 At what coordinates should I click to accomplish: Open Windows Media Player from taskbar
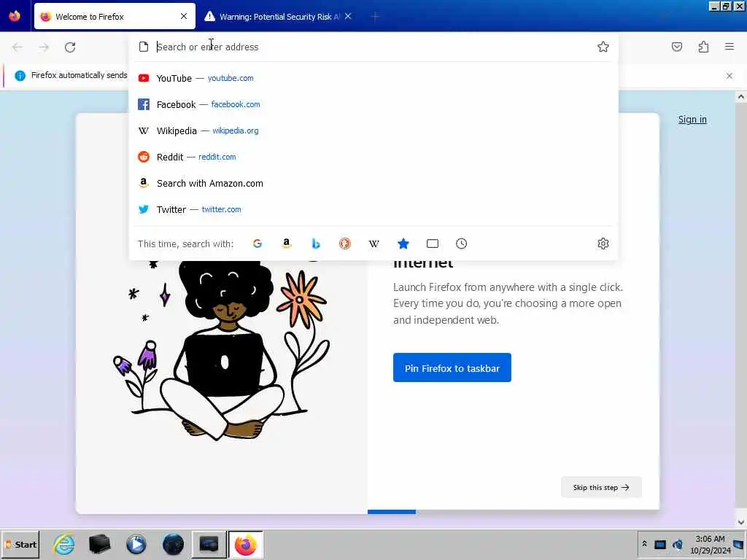(136, 544)
